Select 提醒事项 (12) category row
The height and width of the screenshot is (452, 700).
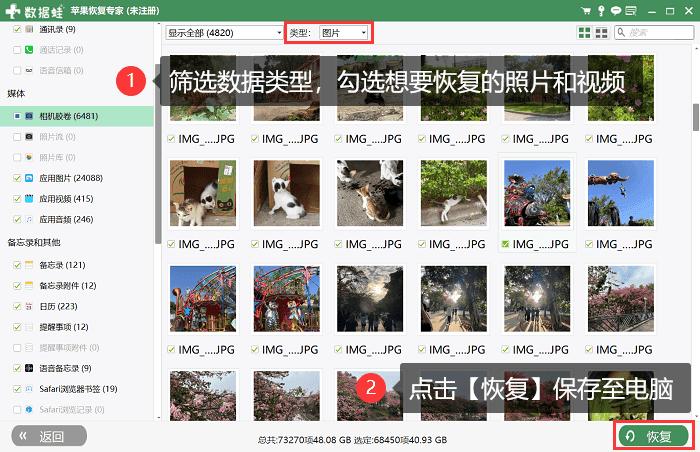(x=77, y=327)
